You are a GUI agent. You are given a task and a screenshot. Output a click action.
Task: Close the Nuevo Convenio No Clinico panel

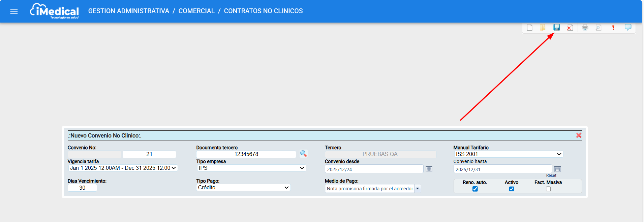coord(579,135)
